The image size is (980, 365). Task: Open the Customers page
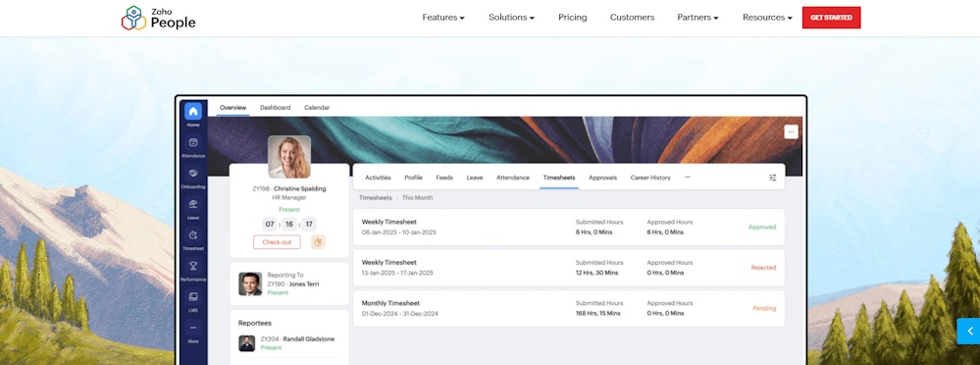click(632, 18)
